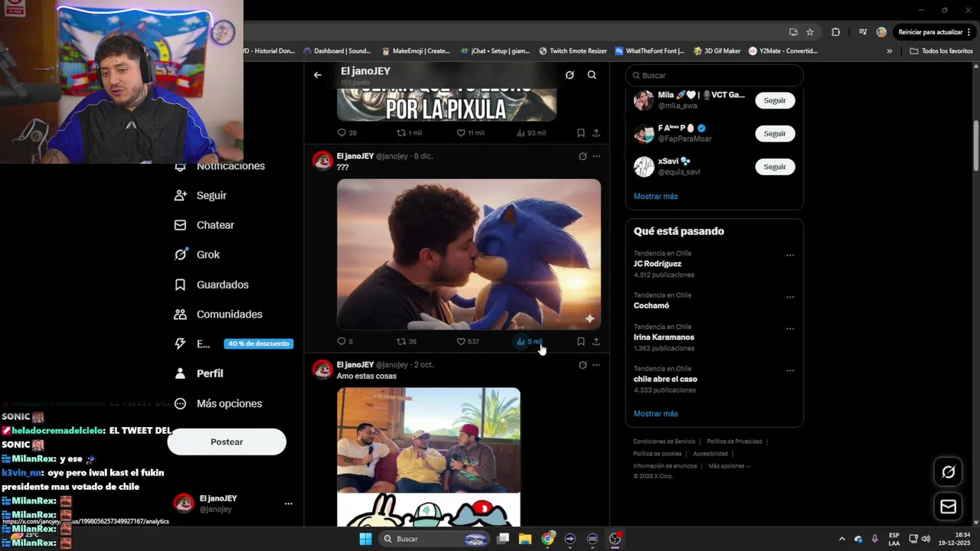
Task: Open 3D Gif Maker bookmark
Action: tap(717, 51)
